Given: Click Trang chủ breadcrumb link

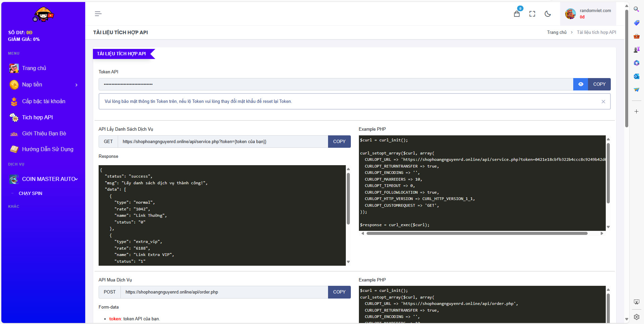Looking at the screenshot, I should pos(557,33).
